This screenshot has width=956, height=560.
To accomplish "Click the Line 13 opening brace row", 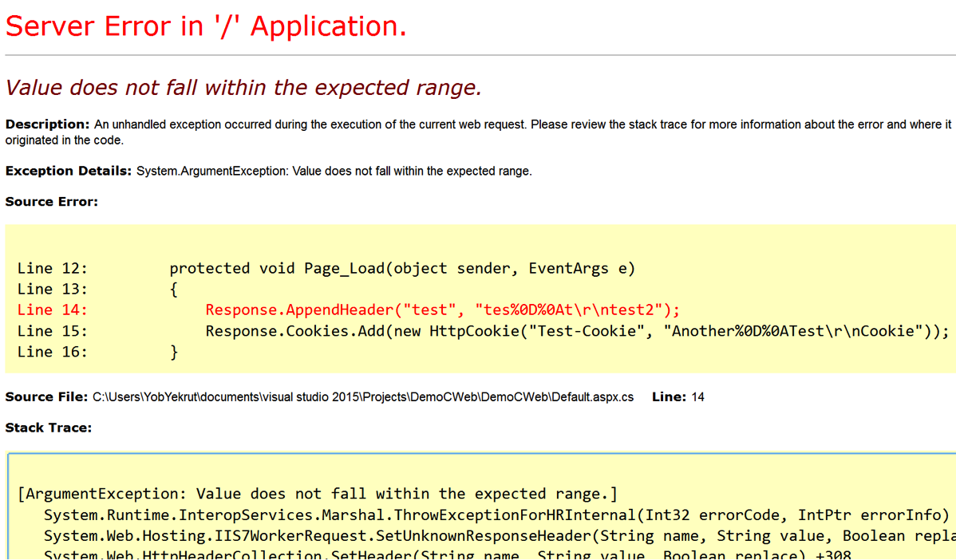I will tap(97, 290).
